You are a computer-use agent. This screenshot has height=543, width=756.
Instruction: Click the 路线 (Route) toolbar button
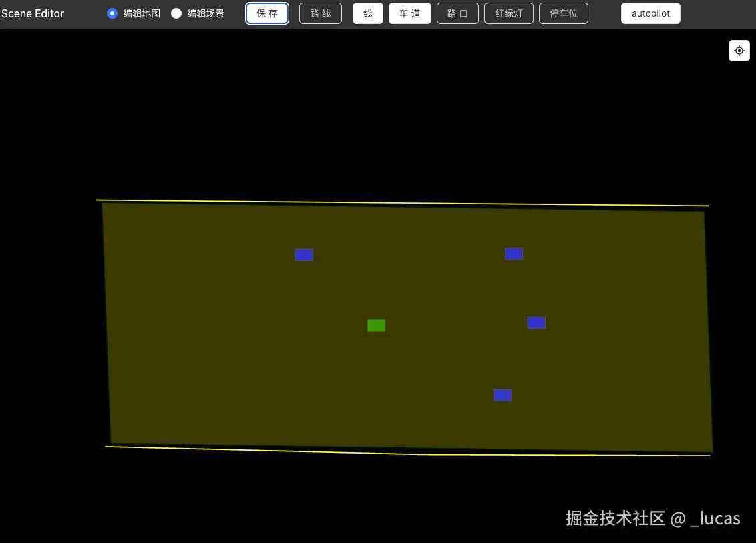coord(320,13)
